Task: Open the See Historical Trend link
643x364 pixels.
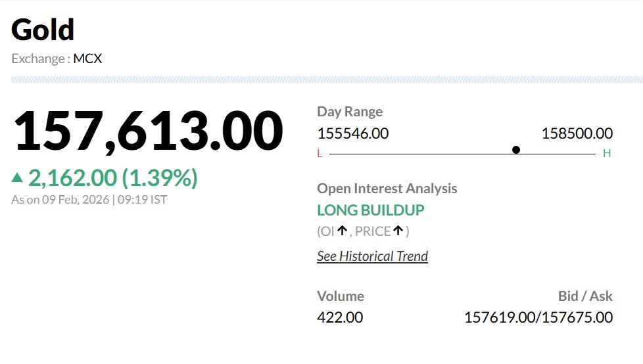Action: (x=372, y=256)
